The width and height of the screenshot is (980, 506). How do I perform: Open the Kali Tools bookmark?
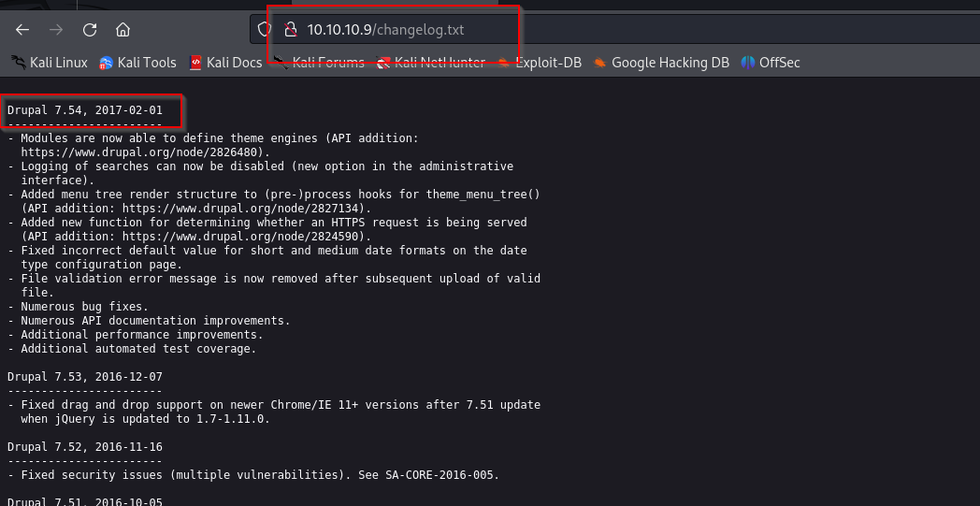(137, 63)
